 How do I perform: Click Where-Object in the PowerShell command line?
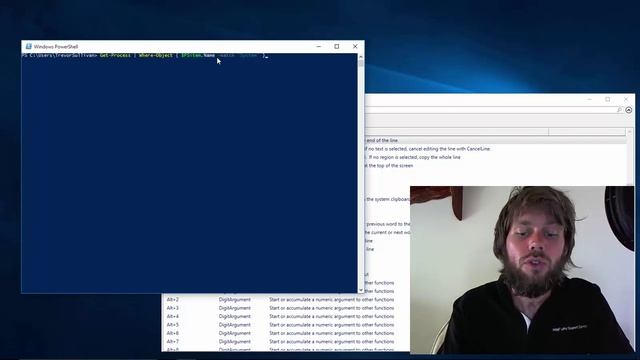[x=156, y=55]
